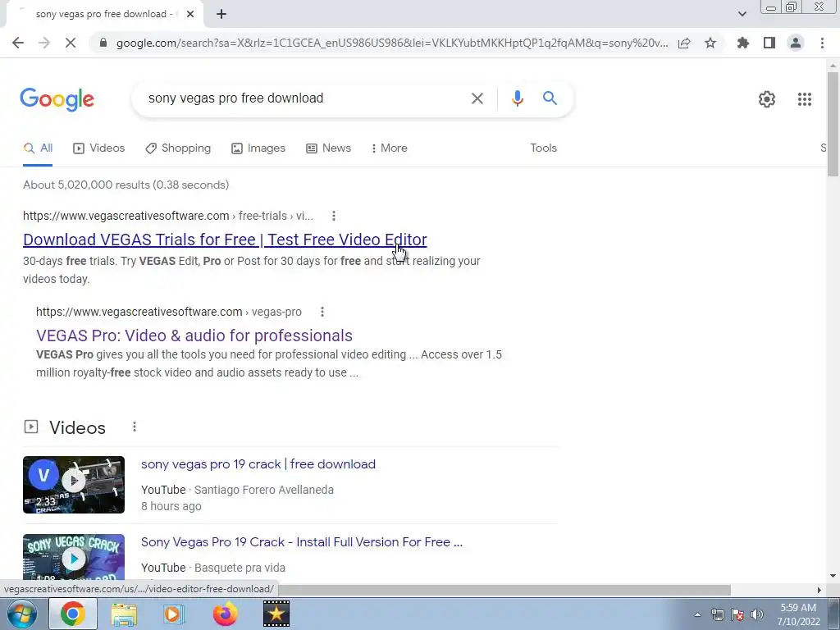Open the Windows Start menu
The width and height of the screenshot is (840, 630).
[x=21, y=614]
